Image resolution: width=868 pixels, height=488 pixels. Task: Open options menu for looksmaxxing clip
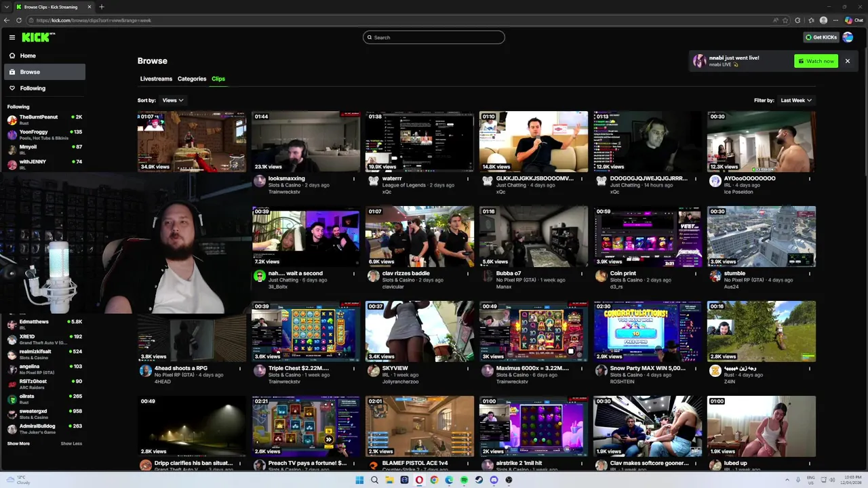coord(353,179)
